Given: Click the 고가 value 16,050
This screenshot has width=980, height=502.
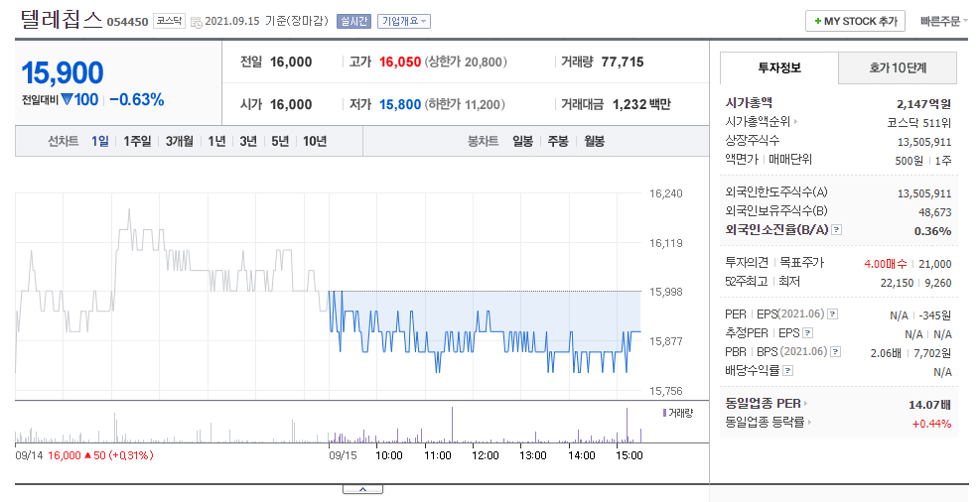Looking at the screenshot, I should (400, 62).
